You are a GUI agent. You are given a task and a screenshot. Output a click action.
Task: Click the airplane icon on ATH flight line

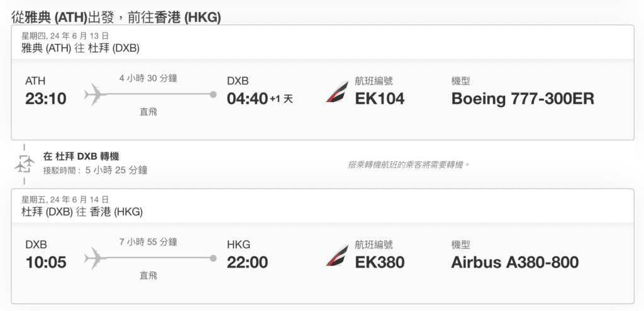(x=96, y=94)
